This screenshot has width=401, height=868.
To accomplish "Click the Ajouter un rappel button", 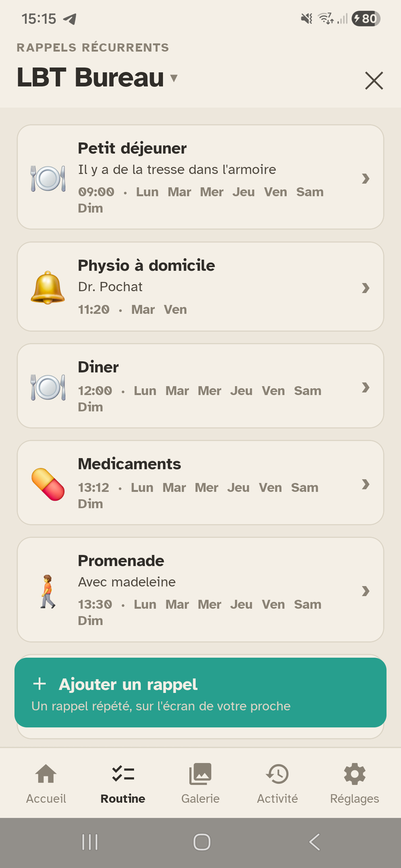I will 200,693.
